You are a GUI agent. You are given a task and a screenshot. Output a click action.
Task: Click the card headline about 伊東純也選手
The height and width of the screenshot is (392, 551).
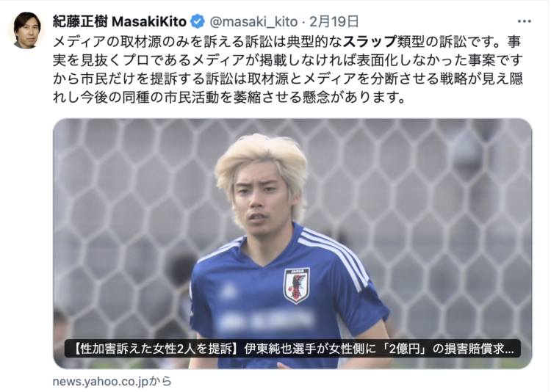[x=292, y=349]
